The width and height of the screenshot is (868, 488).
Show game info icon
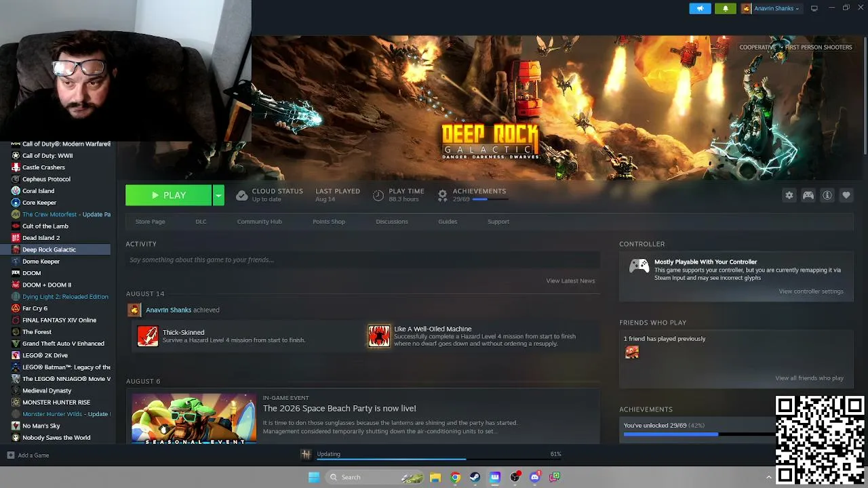point(827,195)
